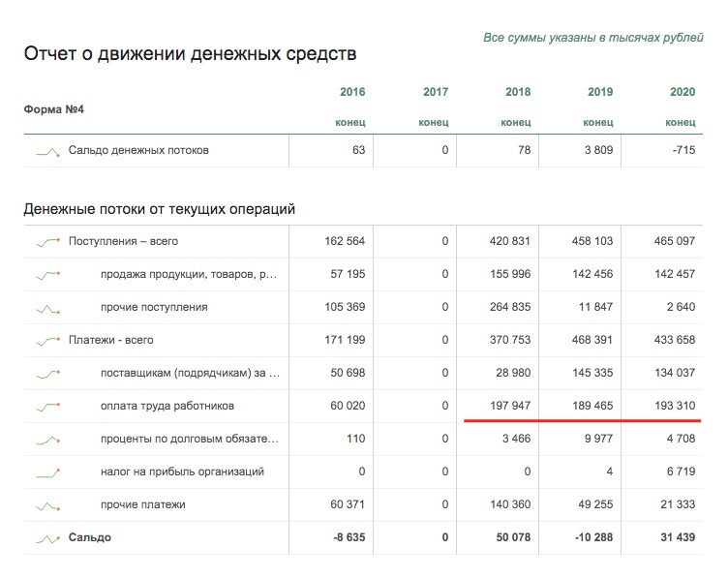Select the 2019 year column header
The image size is (728, 578).
pos(600,92)
